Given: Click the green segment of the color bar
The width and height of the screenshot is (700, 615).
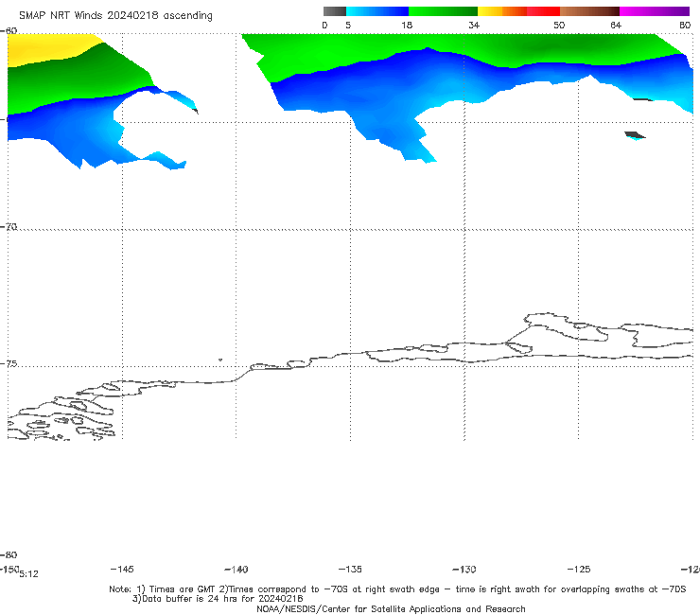Looking at the screenshot, I should (443, 11).
